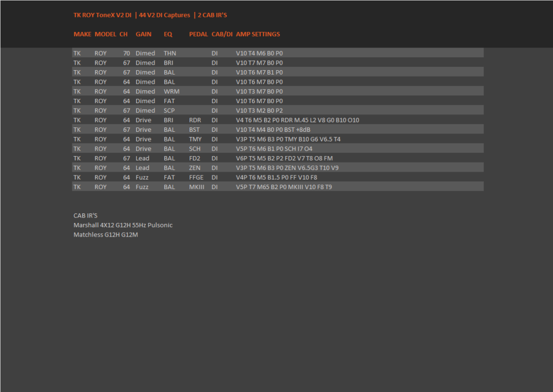
Task: Click the THN EQ cell
Action: click(170, 53)
